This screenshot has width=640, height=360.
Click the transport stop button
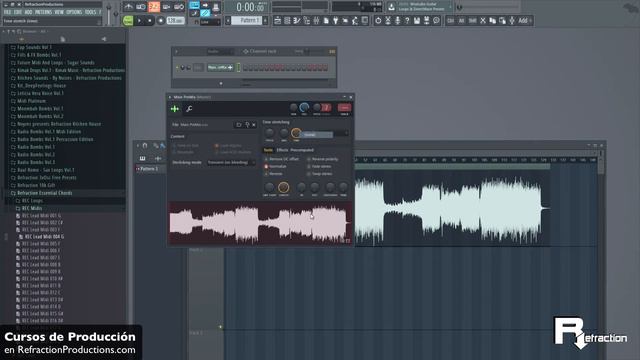[150, 20]
